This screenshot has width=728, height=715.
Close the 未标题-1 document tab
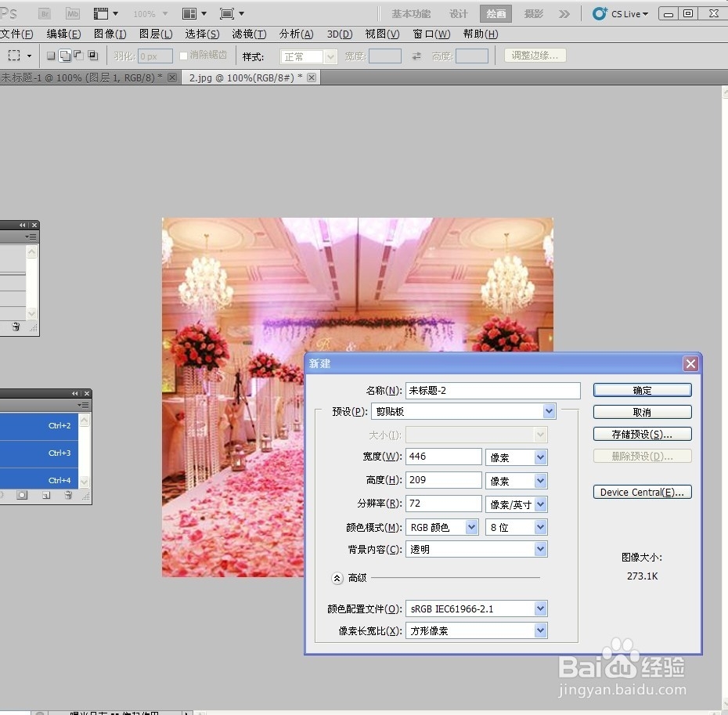171,78
